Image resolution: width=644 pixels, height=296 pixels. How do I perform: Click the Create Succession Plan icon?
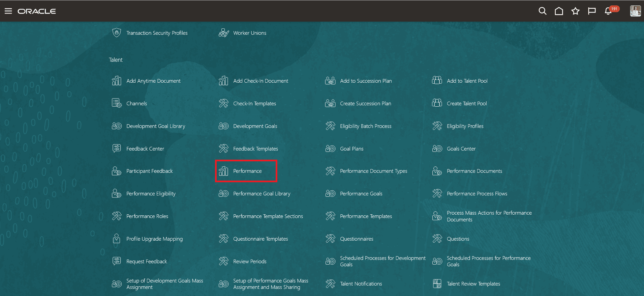pyautogui.click(x=330, y=103)
